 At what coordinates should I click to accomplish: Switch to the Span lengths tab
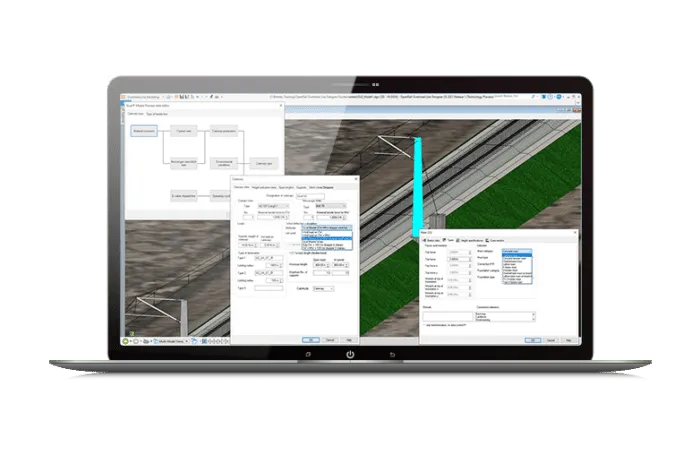[x=286, y=186]
